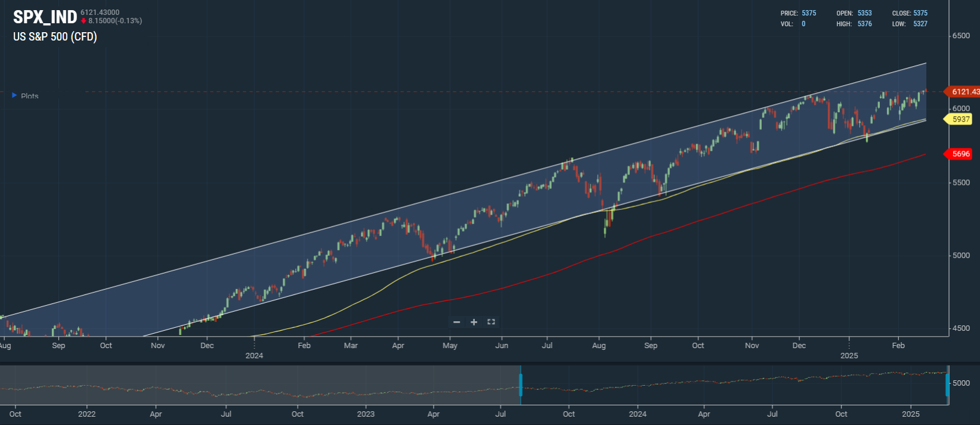Click the selected range in the overview navigator
Image resolution: width=980 pixels, height=425 pixels.
[x=734, y=385]
